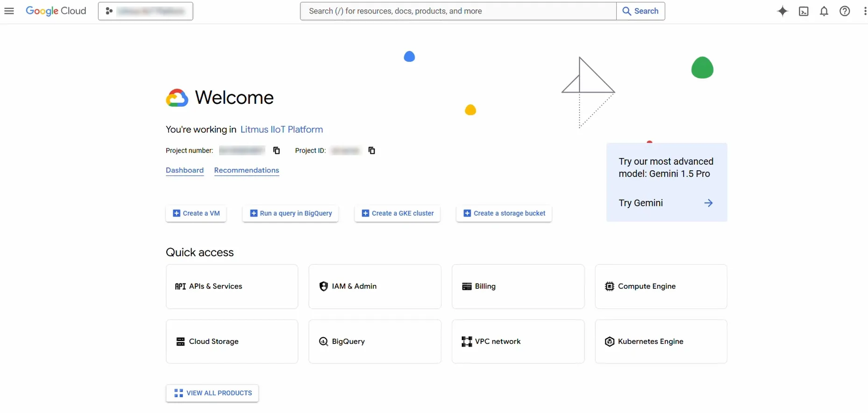The width and height of the screenshot is (868, 413).
Task: Open the main navigation hamburger menu
Action: (x=9, y=11)
